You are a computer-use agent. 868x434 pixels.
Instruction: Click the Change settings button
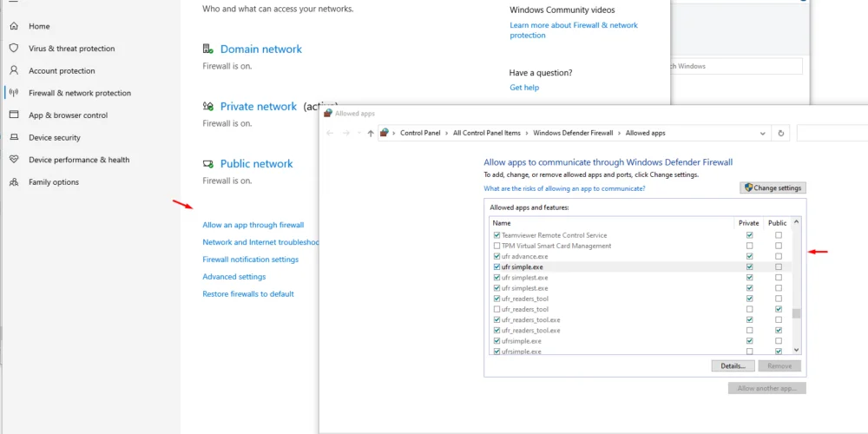(773, 187)
